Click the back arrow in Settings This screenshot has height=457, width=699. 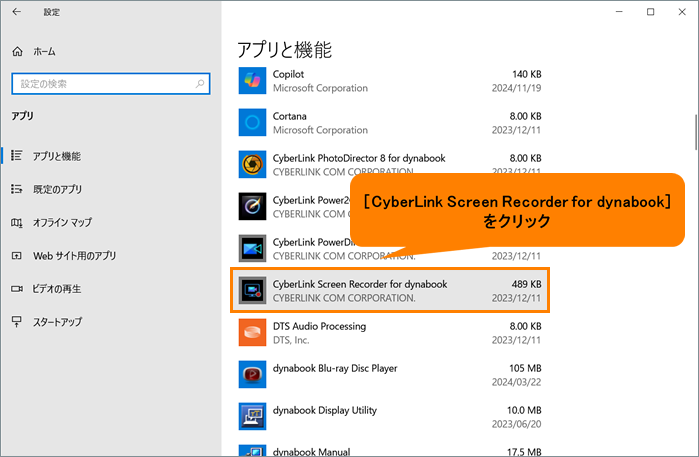point(16,12)
